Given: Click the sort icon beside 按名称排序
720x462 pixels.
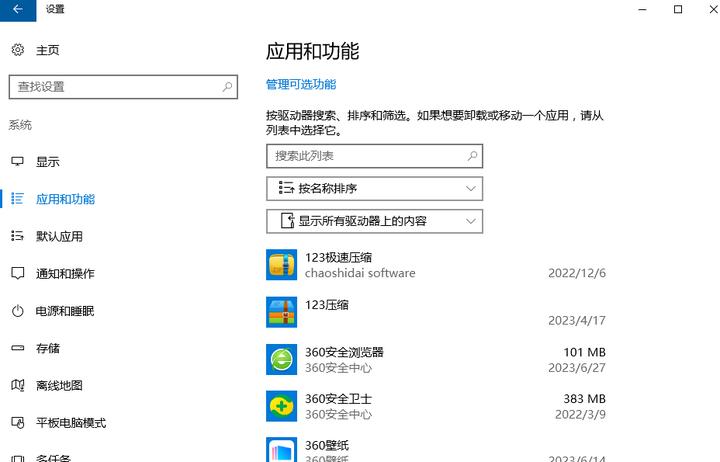Looking at the screenshot, I should pyautogui.click(x=286, y=188).
